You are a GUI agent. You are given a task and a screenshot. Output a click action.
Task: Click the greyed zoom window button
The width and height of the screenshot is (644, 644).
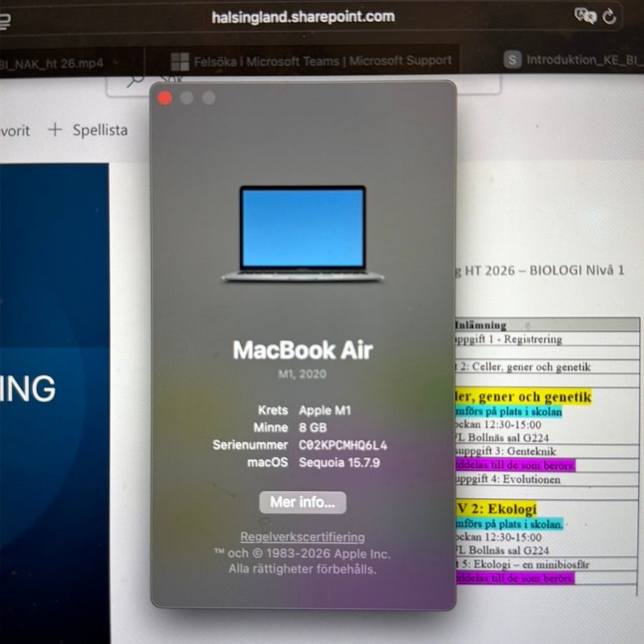pyautogui.click(x=209, y=98)
